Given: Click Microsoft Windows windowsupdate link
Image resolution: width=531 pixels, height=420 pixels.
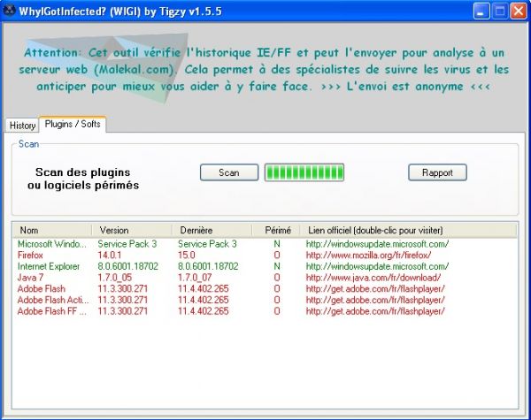Looking at the screenshot, I should pyautogui.click(x=377, y=244).
